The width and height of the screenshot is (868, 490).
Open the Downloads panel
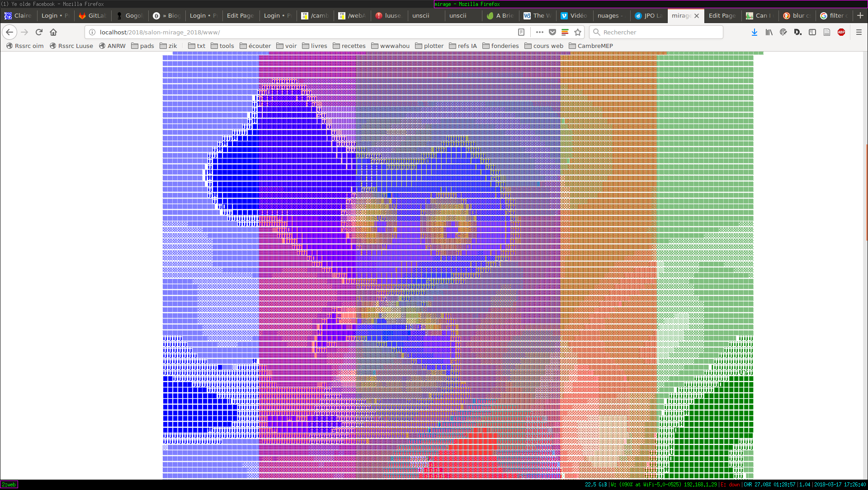coord(755,32)
